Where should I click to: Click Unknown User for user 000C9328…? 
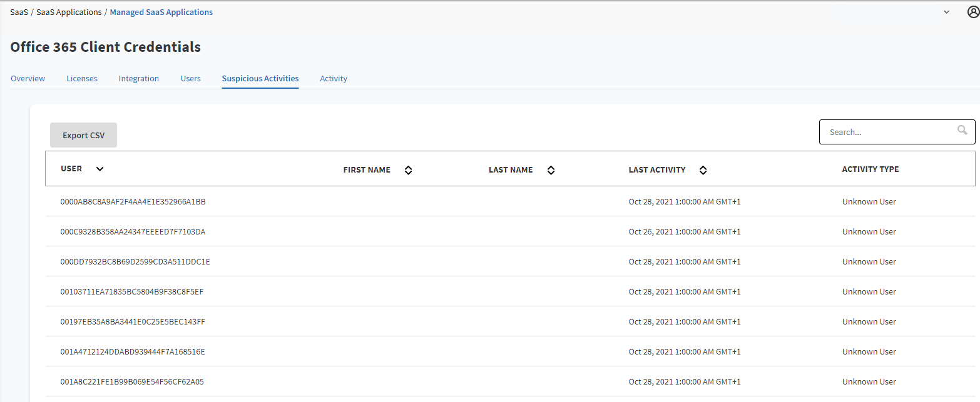click(x=869, y=231)
